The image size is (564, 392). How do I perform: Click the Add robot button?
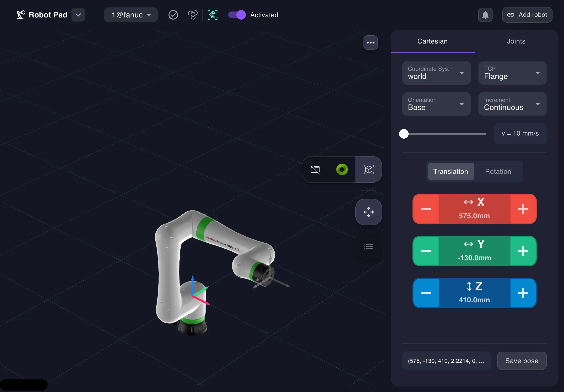[527, 15]
